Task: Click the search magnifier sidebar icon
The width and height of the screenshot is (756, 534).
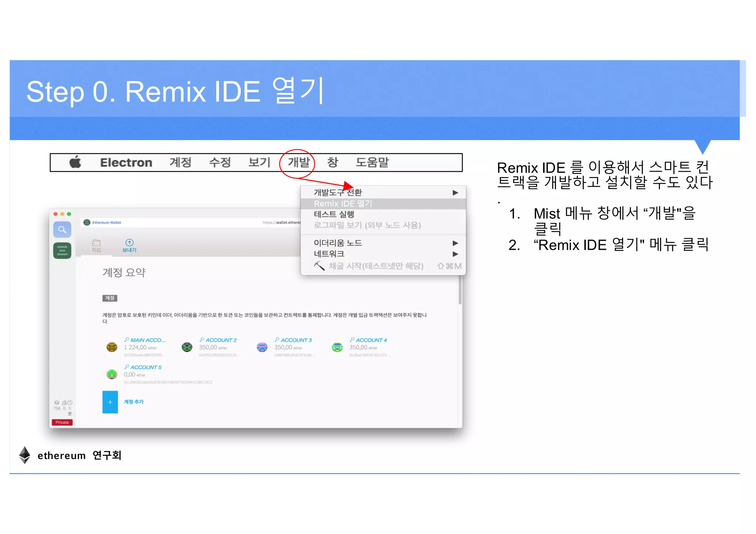Action: [x=62, y=230]
